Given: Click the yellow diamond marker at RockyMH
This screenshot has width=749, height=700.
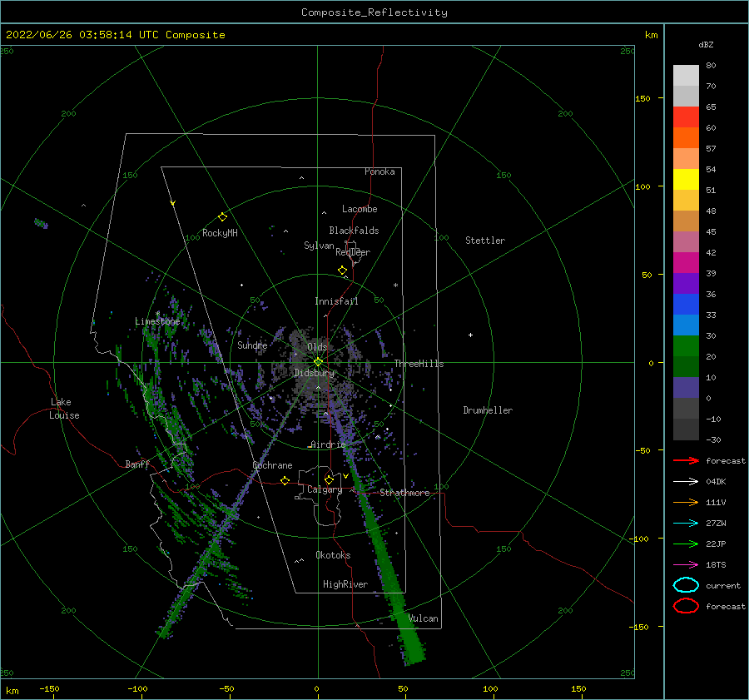Looking at the screenshot, I should [222, 217].
